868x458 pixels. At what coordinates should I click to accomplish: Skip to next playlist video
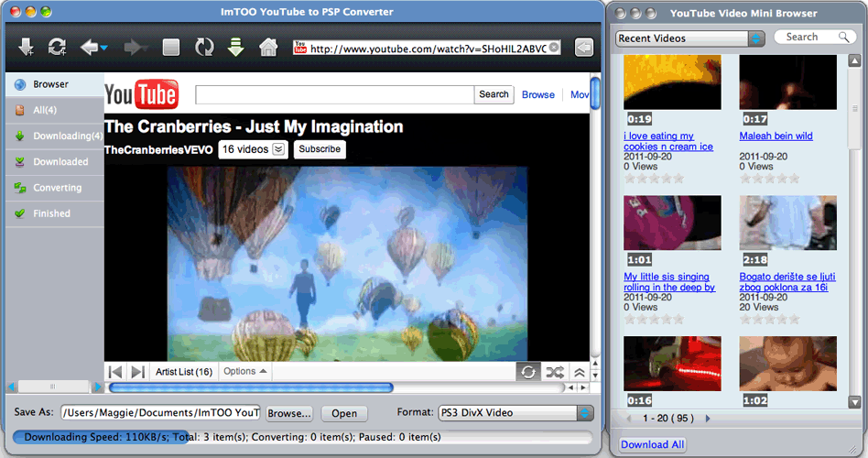tap(138, 372)
